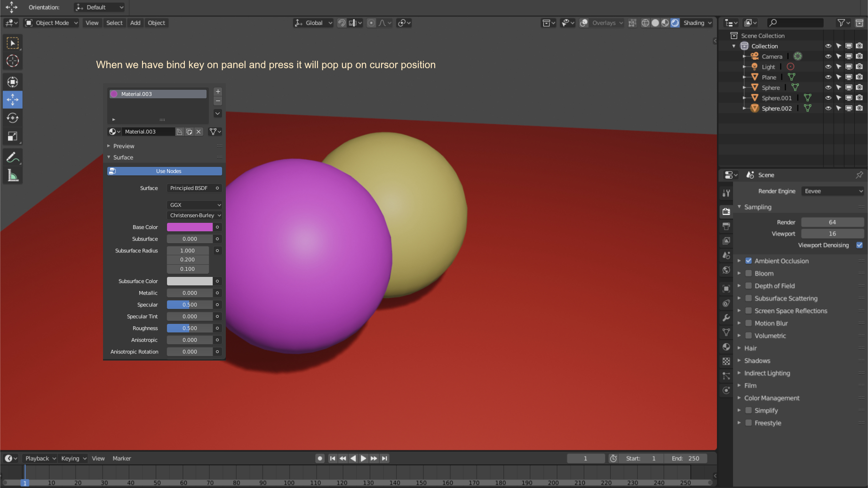Click the End frame 250 field
The image size is (868, 488).
[x=685, y=458]
